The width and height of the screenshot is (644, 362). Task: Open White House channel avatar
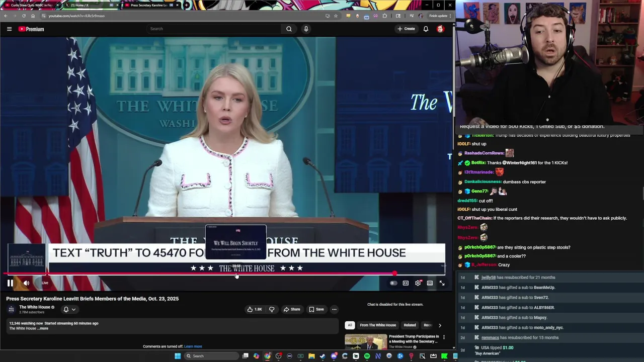[12, 309]
